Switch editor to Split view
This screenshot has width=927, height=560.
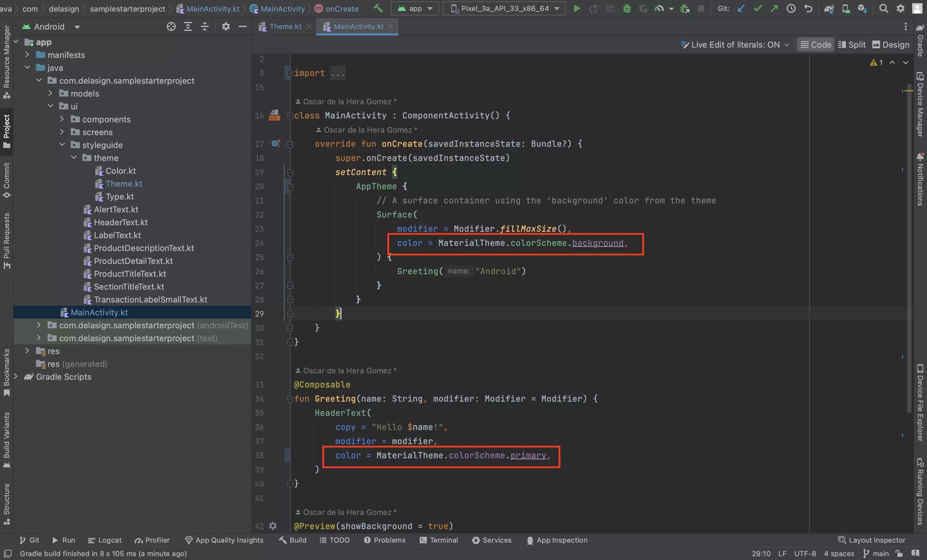(852, 44)
